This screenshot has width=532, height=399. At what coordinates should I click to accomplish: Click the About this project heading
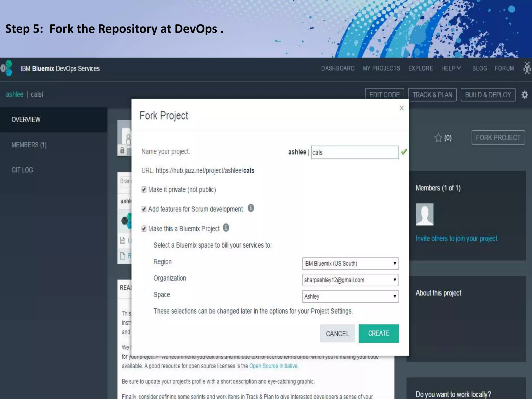tap(438, 293)
